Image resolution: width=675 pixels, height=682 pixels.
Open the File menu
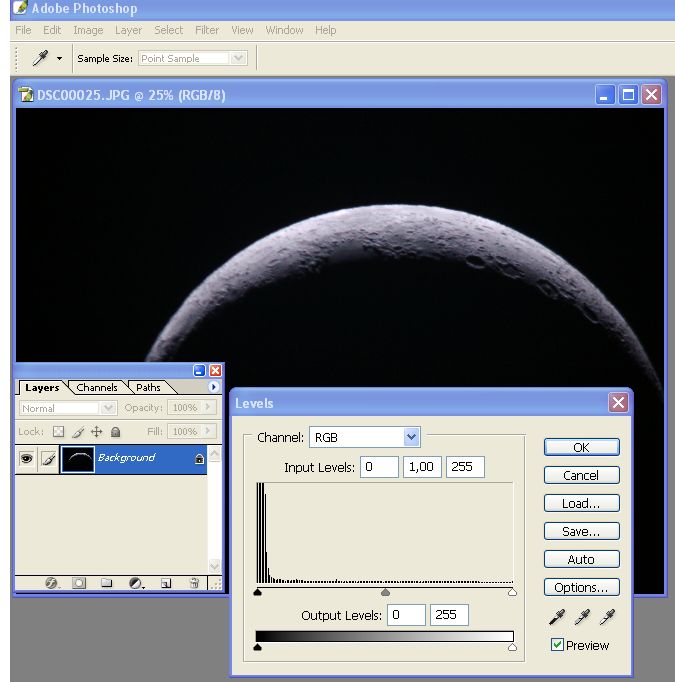[23, 30]
